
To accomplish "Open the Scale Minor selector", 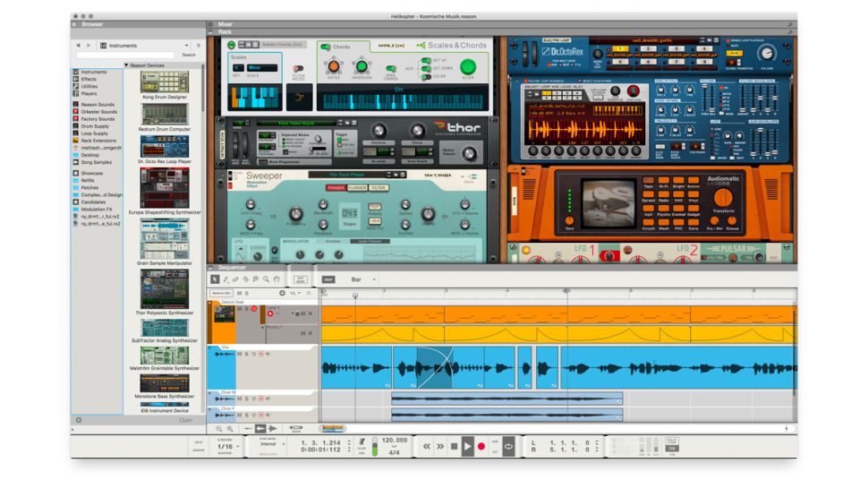I will tap(261, 67).
